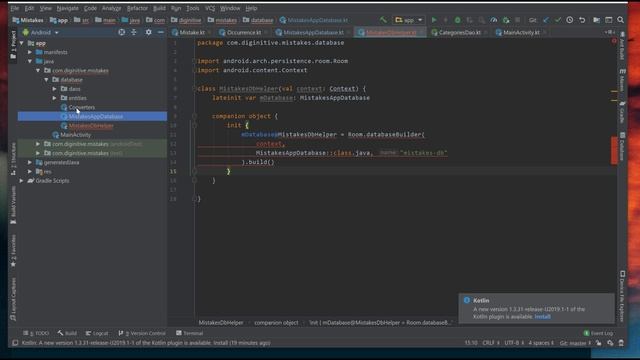This screenshot has height=360, width=640.
Task: Expand the daos folder
Action: [x=54, y=89]
